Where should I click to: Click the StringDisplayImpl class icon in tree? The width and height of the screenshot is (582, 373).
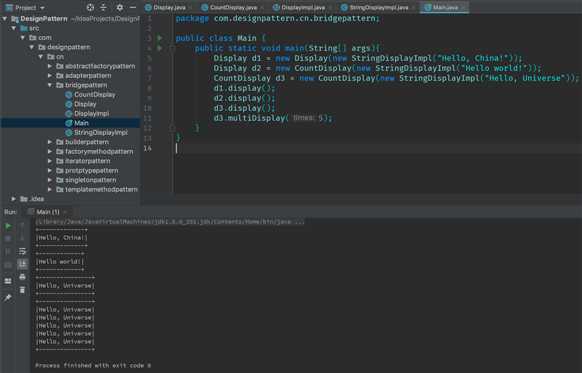click(69, 132)
